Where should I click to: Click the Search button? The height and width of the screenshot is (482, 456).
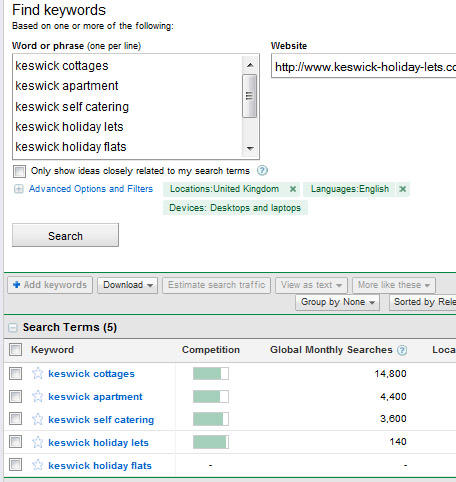coord(65,235)
